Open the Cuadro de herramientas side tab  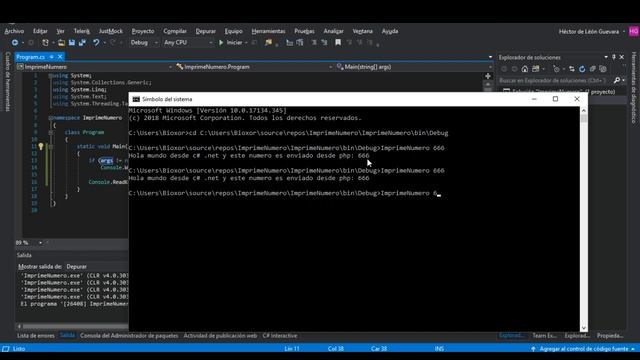[8, 81]
